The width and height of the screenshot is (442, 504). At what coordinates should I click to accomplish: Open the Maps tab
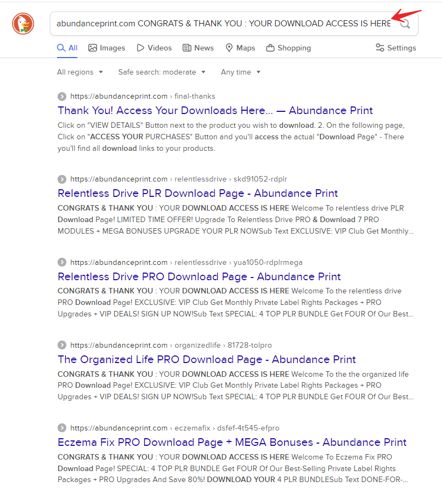tap(240, 48)
